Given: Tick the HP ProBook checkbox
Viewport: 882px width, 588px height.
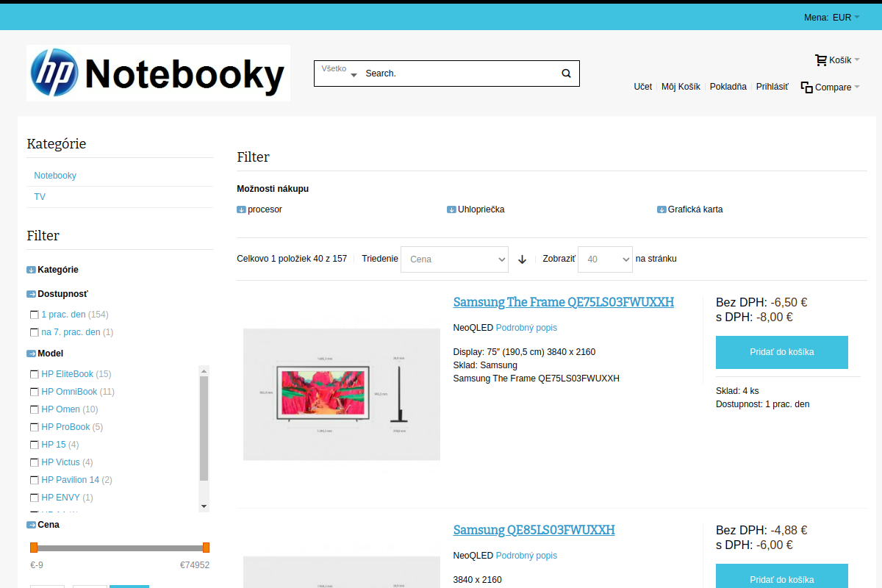Looking at the screenshot, I should [x=34, y=427].
